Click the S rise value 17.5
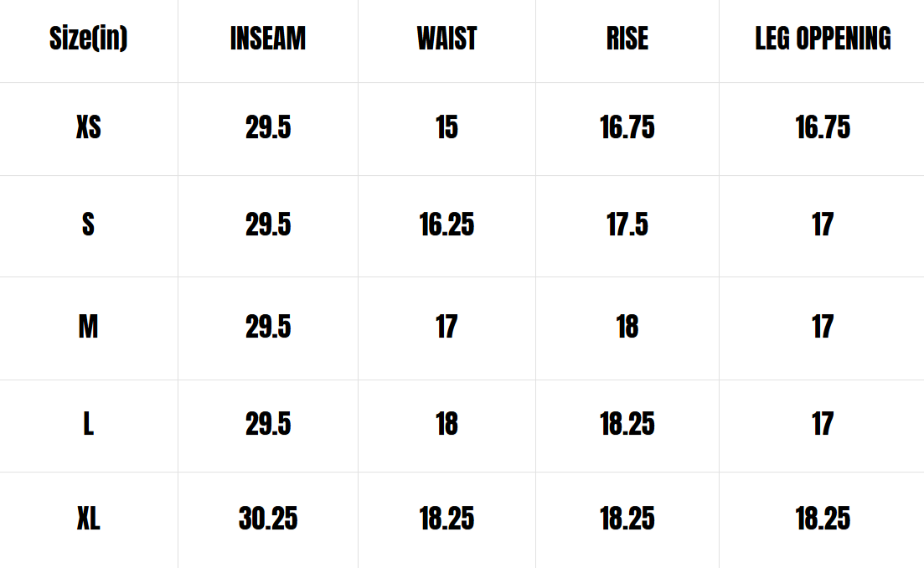Viewport: 924px width, 568px height. pyautogui.click(x=627, y=225)
